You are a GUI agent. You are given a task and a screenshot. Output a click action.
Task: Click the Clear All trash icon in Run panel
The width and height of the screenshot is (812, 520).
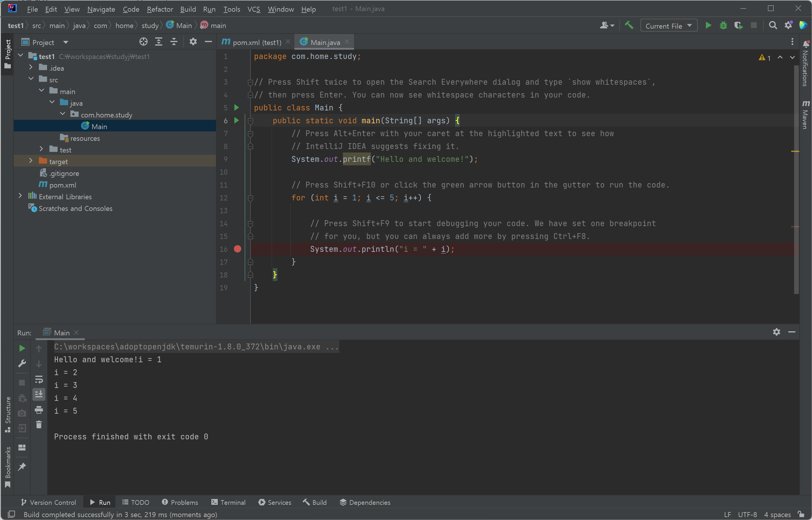click(x=39, y=424)
